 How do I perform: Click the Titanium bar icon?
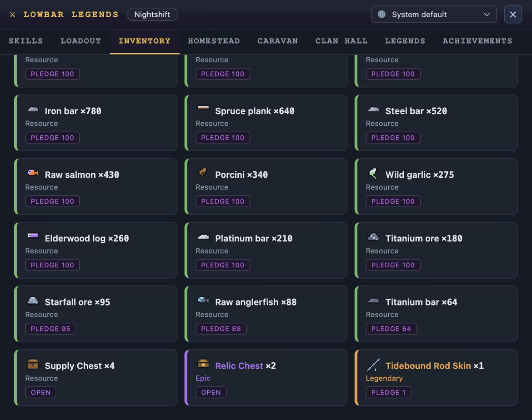click(374, 300)
